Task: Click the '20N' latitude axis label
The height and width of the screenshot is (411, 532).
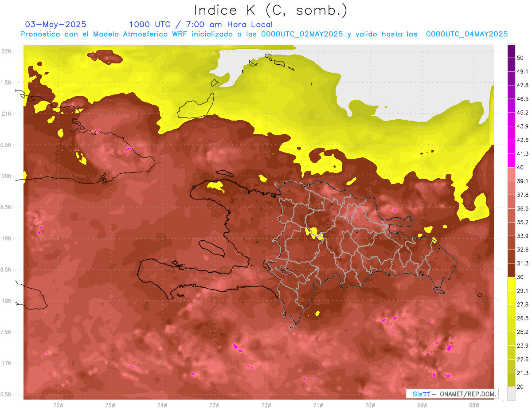Action: point(7,176)
